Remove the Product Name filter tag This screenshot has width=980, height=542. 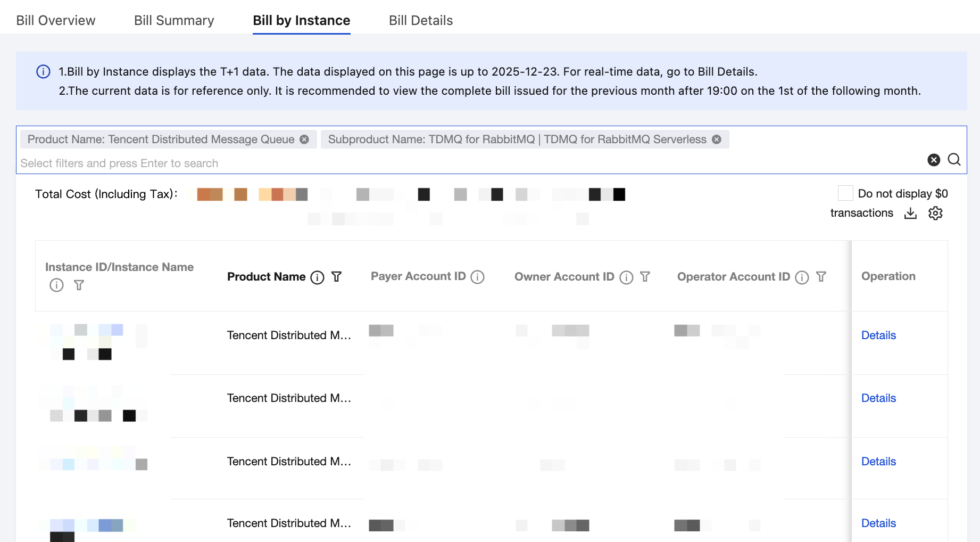pyautogui.click(x=304, y=139)
